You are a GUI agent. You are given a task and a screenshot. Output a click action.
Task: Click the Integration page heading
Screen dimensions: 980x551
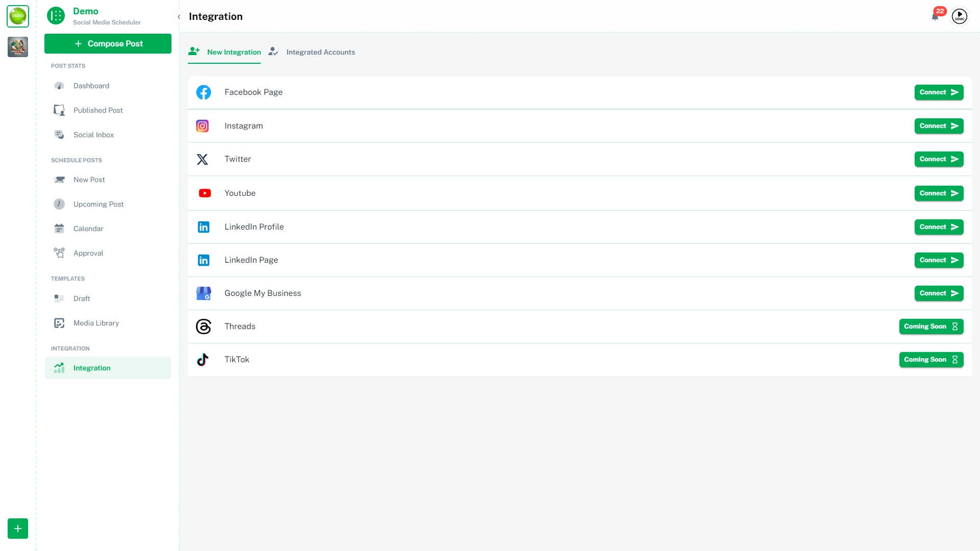[216, 16]
